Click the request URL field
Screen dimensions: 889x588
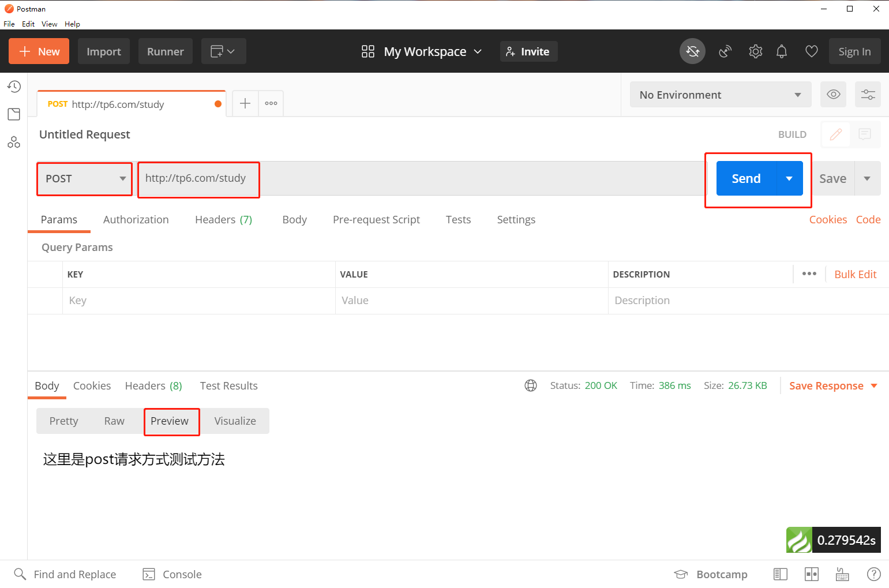[420, 178]
